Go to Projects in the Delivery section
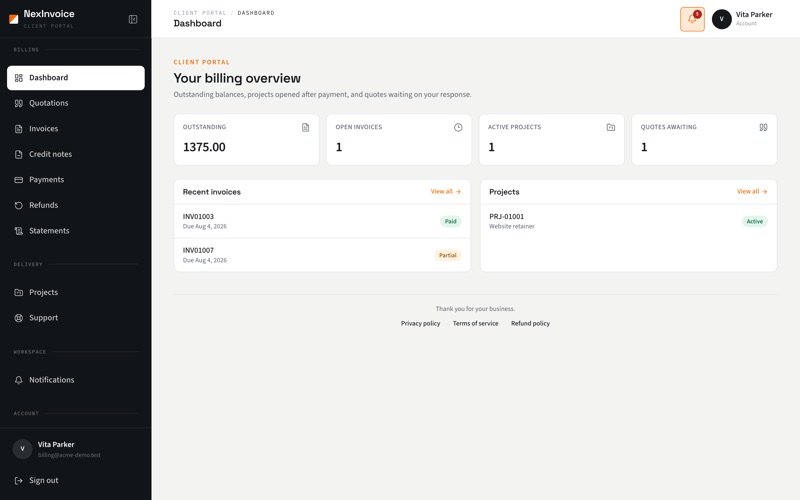 76,292
